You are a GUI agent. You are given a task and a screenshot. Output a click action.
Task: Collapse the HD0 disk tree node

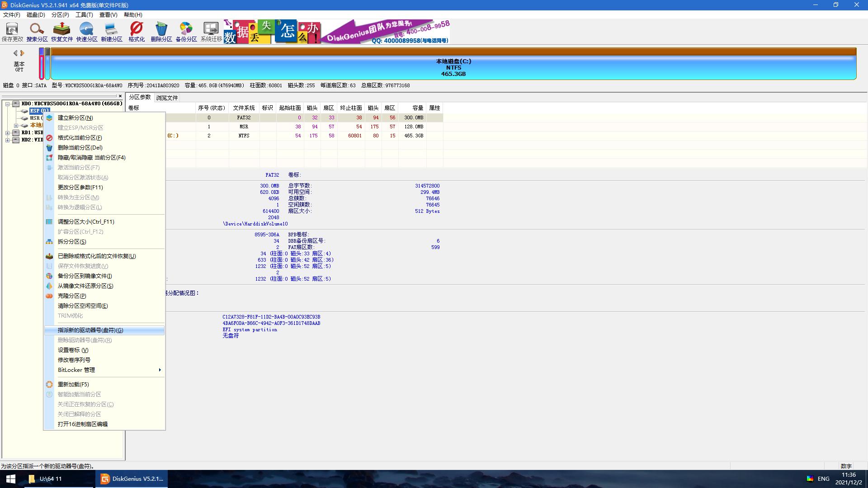click(8, 104)
